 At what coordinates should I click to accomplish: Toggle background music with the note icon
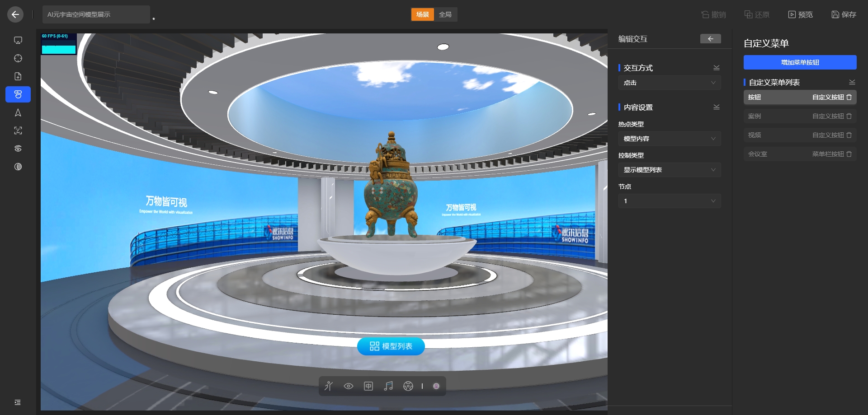pyautogui.click(x=388, y=386)
